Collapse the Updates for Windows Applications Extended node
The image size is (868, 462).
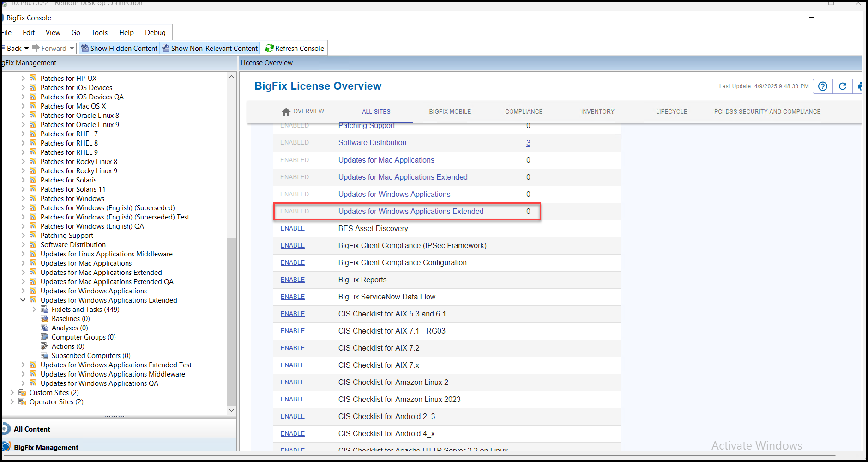pyautogui.click(x=23, y=300)
